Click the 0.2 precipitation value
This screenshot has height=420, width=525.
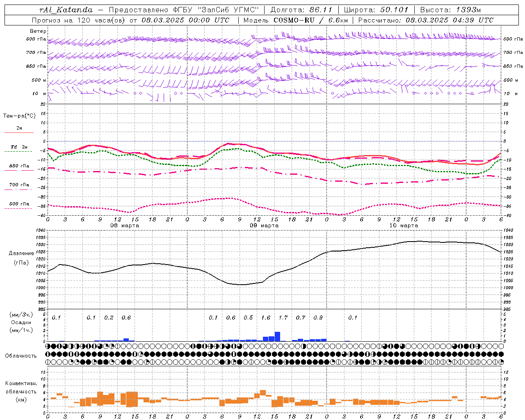tap(109, 317)
